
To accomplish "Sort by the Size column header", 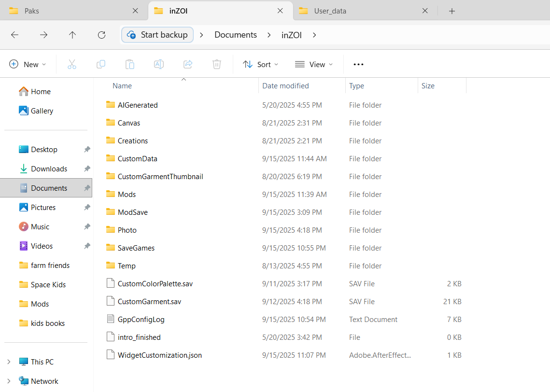I will tap(427, 86).
